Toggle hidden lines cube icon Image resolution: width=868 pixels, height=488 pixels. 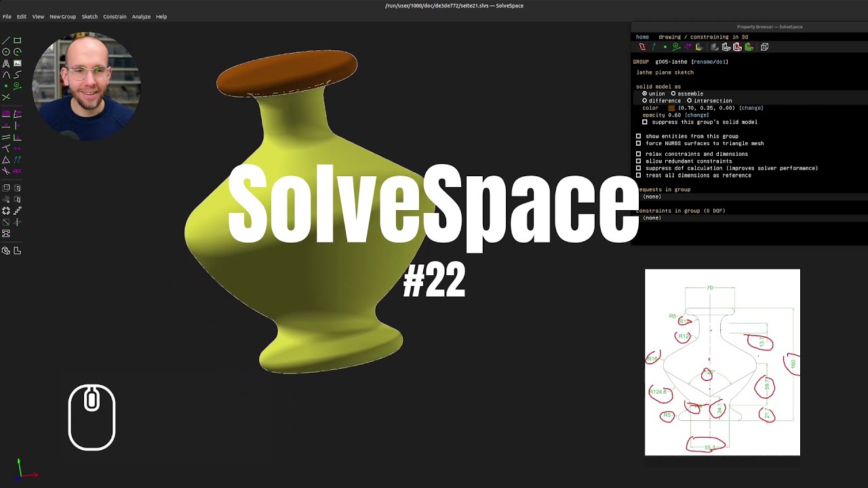click(765, 47)
